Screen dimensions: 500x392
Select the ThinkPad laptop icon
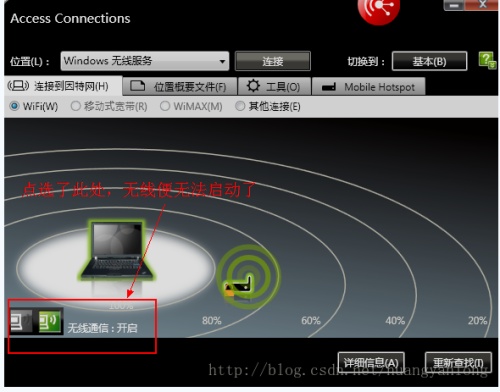coord(117,250)
